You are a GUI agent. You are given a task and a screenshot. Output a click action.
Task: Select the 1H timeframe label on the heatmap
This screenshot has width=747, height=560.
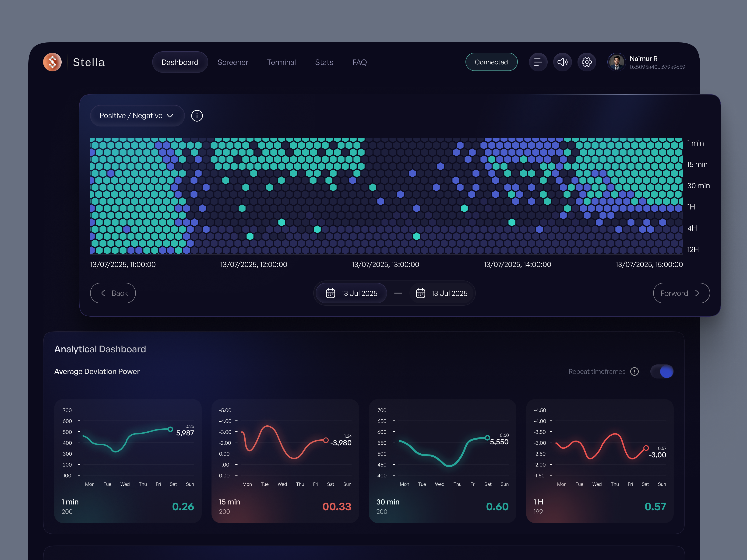click(x=691, y=207)
